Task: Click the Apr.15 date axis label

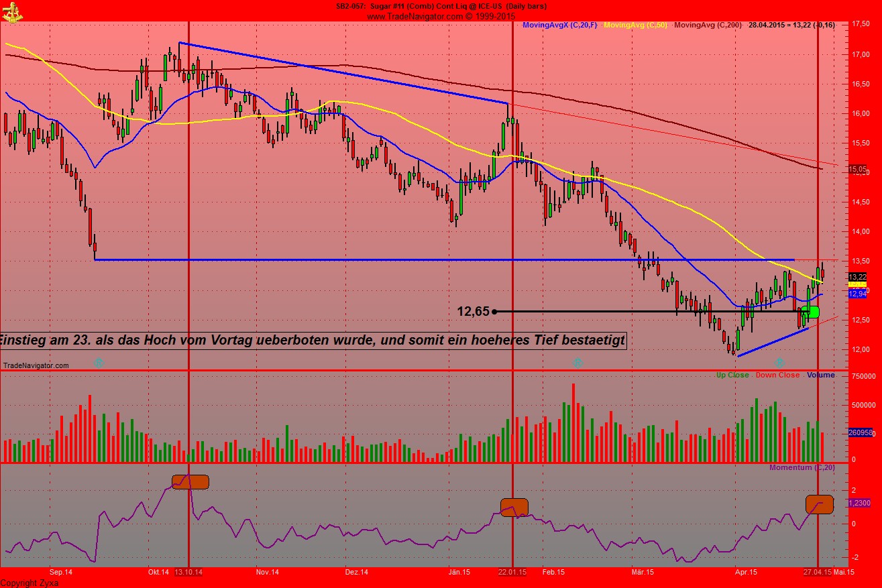Action: coord(746,573)
